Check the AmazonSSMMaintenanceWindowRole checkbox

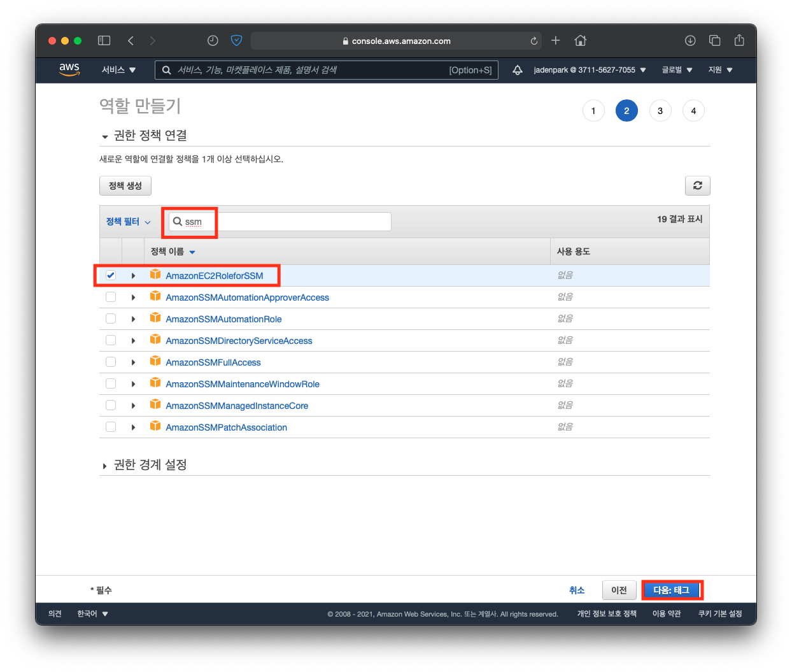[111, 383]
